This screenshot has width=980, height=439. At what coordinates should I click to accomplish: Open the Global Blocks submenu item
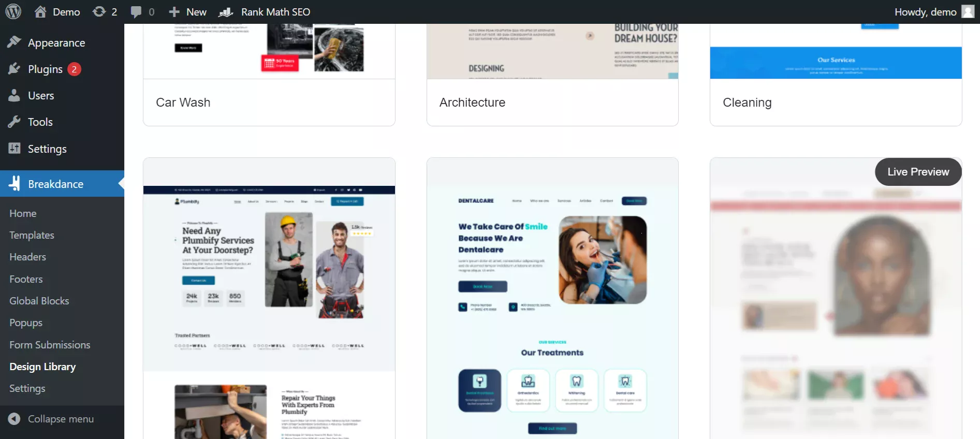pyautogui.click(x=39, y=301)
